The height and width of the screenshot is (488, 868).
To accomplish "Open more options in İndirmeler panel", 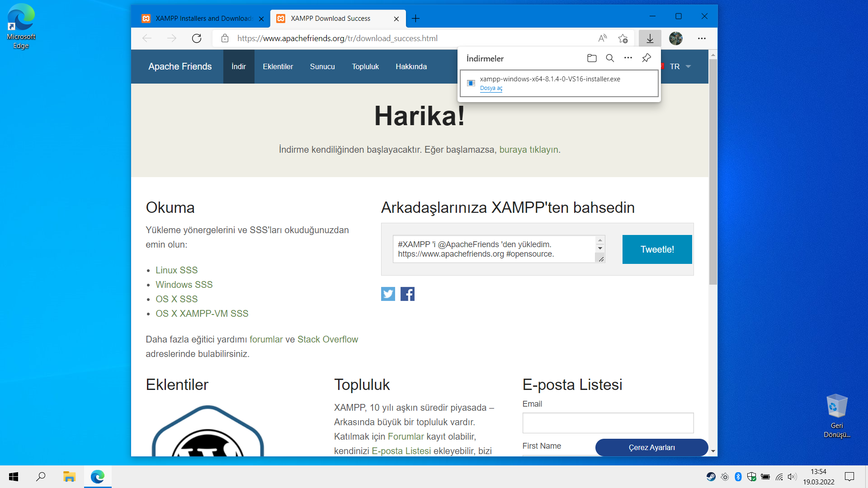I will point(628,58).
